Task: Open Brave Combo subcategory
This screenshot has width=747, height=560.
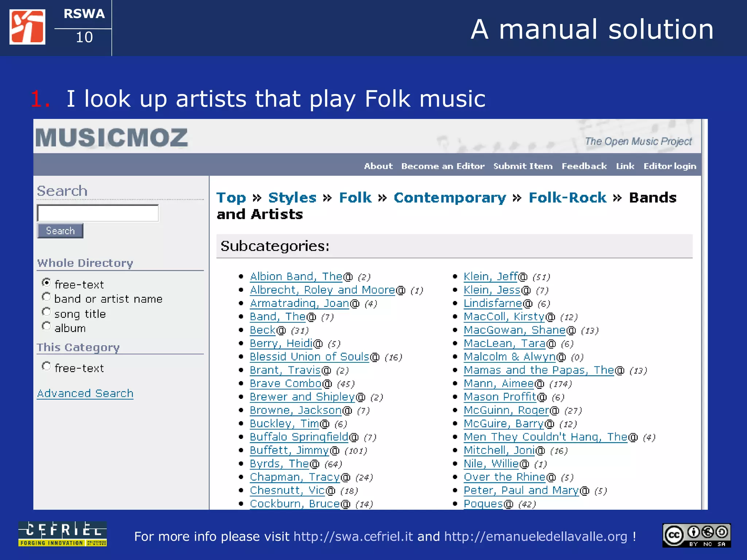Action: [286, 384]
